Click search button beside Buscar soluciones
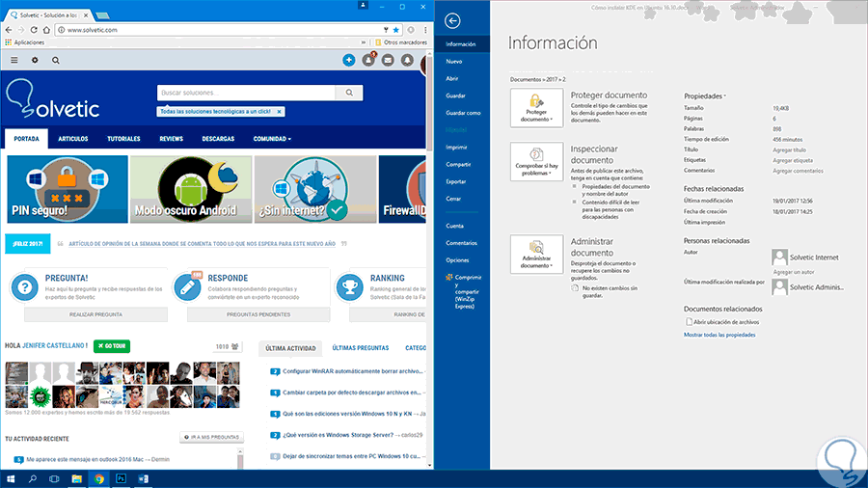This screenshot has width=868, height=488. [349, 93]
